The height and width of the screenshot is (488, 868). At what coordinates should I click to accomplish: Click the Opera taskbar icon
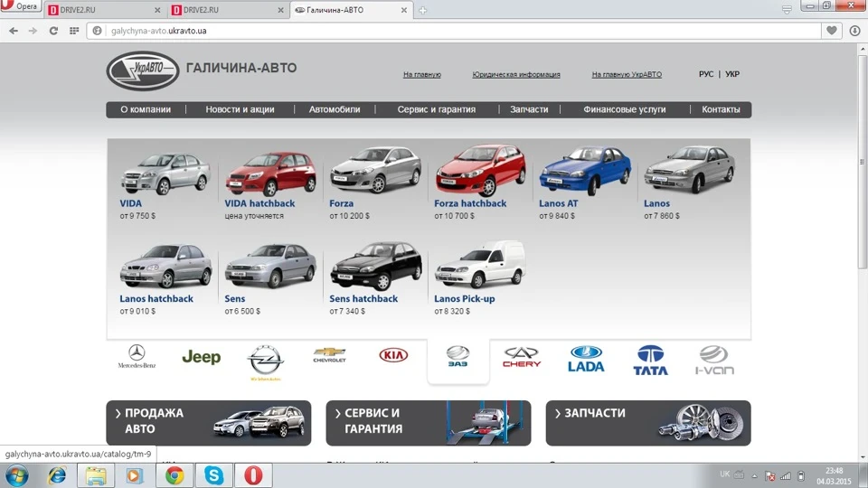point(253,476)
